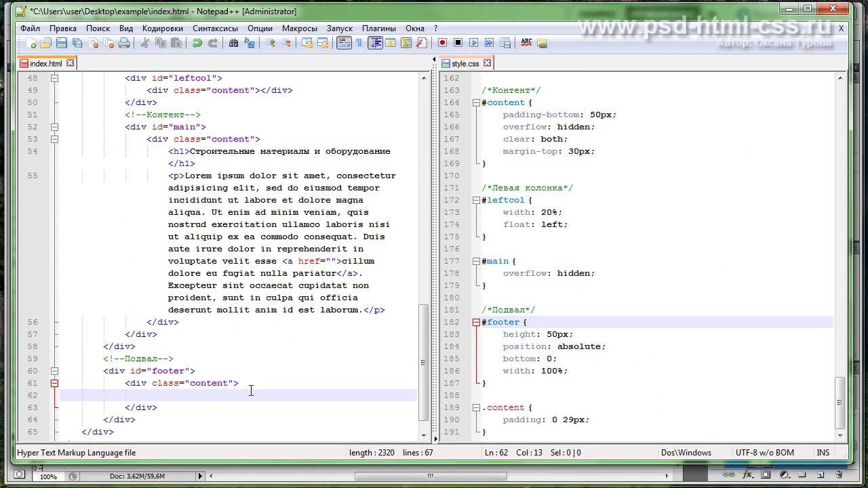Click the Synchronize vertical scrolling icon

307,43
